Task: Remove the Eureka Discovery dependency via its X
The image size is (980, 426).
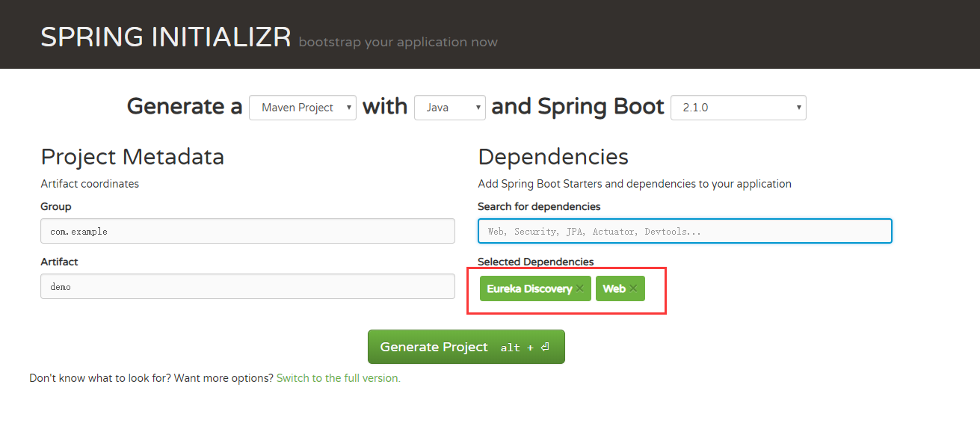Action: (x=579, y=288)
